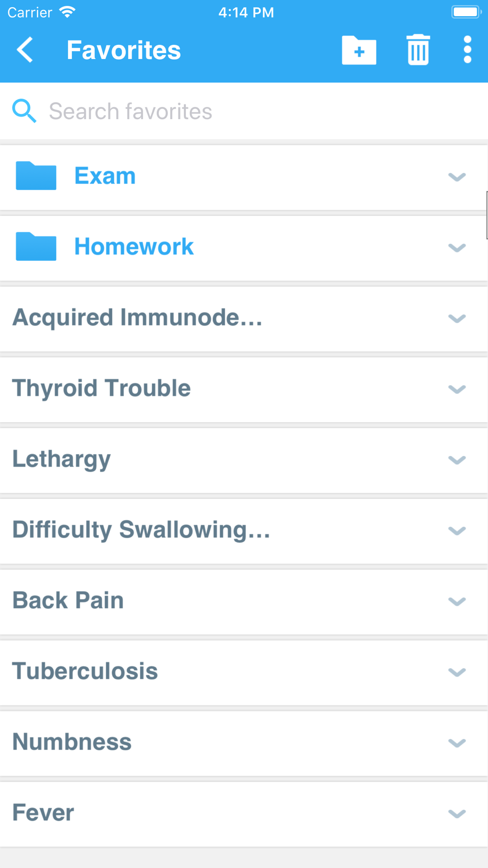This screenshot has width=488, height=868.
Task: Create a new folder with plus icon
Action: pos(359,50)
